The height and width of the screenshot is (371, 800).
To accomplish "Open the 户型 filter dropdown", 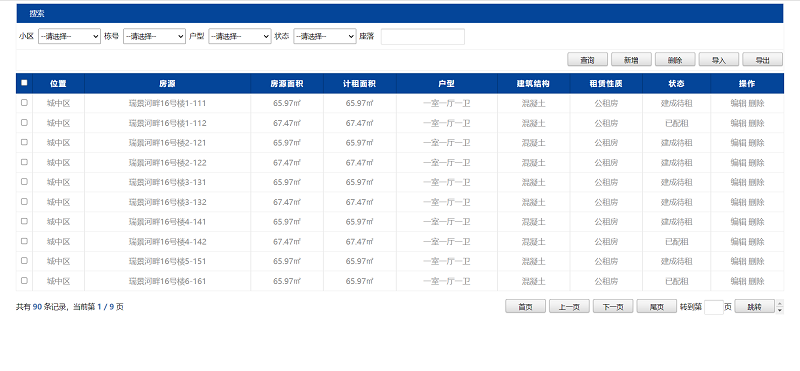I will click(240, 37).
